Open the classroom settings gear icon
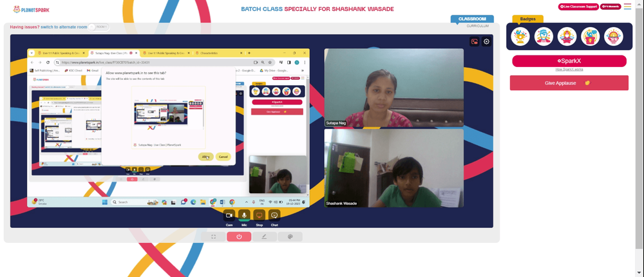This screenshot has width=644, height=277. (x=487, y=41)
